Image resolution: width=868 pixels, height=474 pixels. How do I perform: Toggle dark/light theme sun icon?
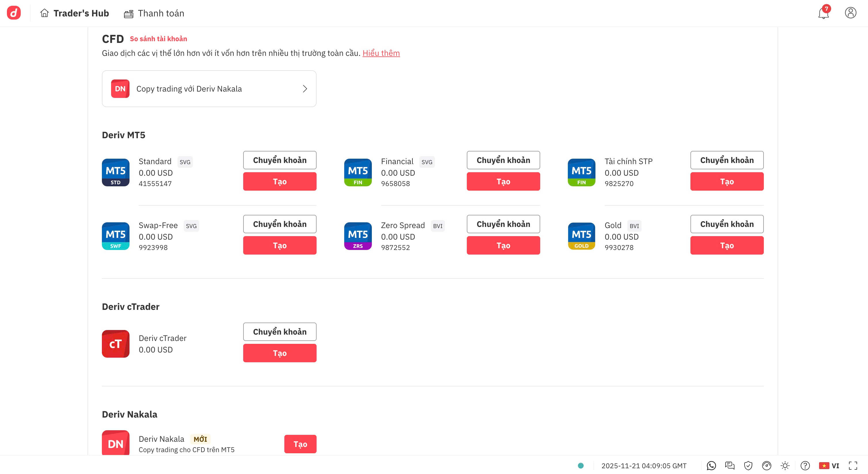tap(785, 466)
